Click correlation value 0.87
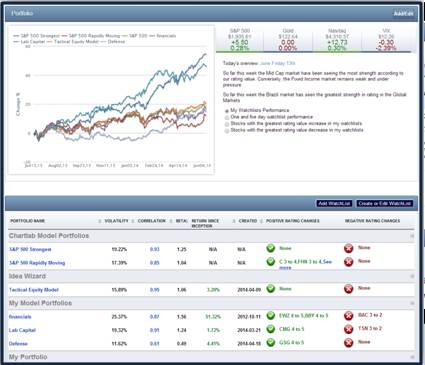Image resolution: width=425 pixels, height=365 pixels. tap(155, 317)
